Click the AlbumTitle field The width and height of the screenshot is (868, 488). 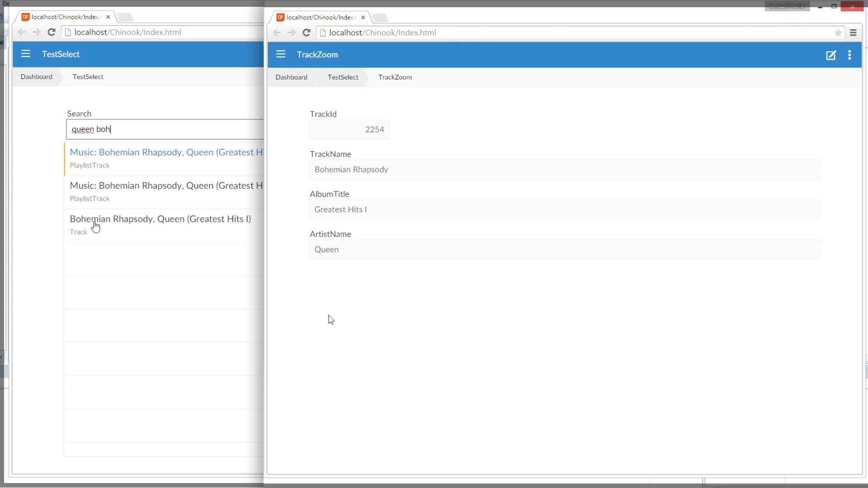coord(564,210)
